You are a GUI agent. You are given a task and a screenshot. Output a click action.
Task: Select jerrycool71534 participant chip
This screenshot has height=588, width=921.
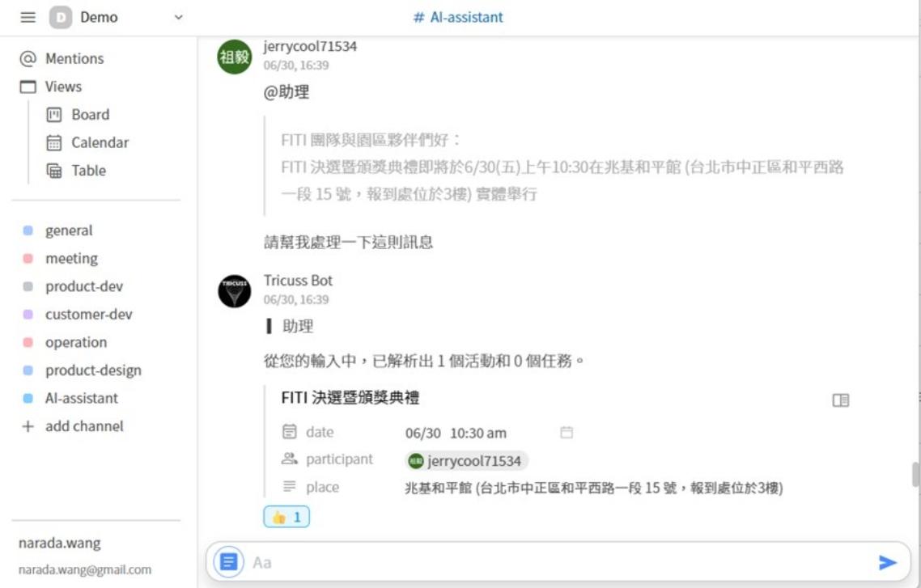466,461
